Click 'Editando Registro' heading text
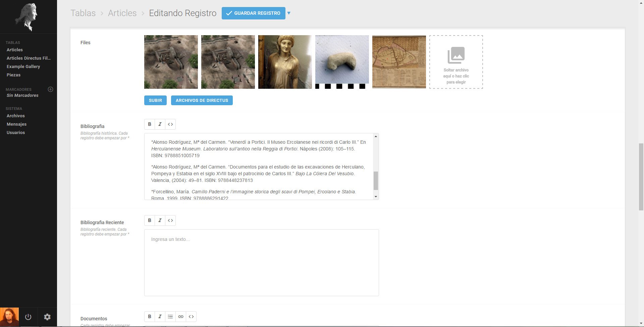This screenshot has width=644, height=327. [183, 13]
